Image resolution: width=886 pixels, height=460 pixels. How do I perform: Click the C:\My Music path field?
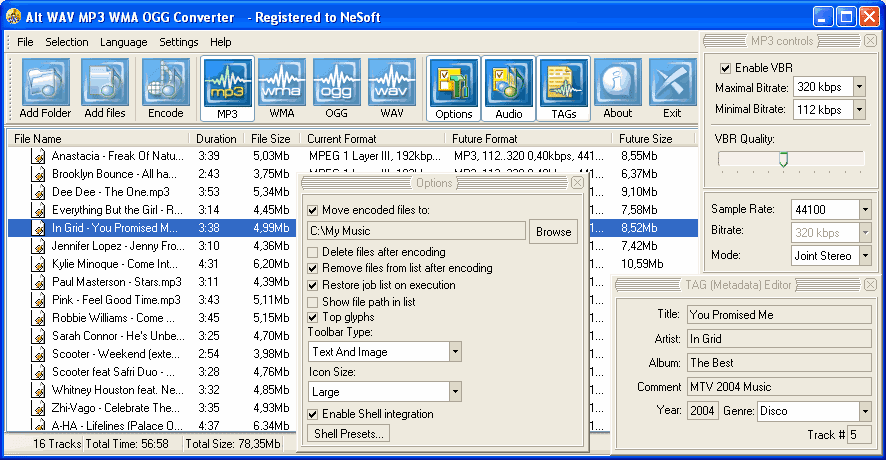pos(416,231)
